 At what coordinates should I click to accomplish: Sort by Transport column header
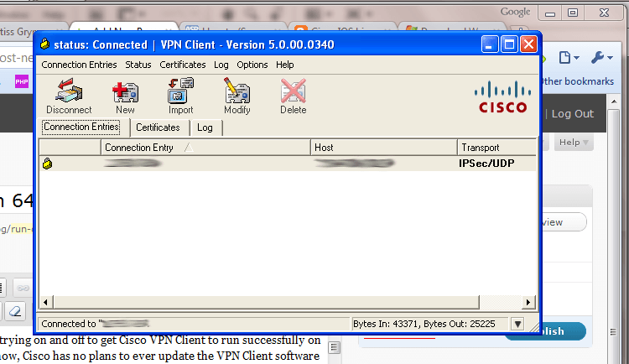pyautogui.click(x=496, y=148)
